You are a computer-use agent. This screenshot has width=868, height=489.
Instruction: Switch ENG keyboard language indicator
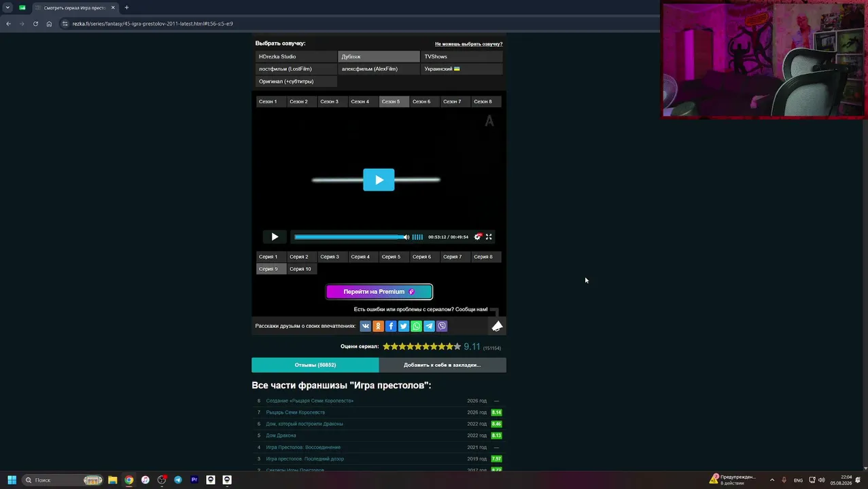tap(799, 480)
